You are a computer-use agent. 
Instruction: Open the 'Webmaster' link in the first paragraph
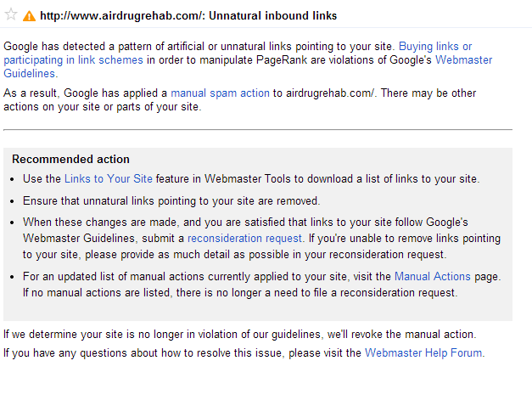(x=463, y=60)
